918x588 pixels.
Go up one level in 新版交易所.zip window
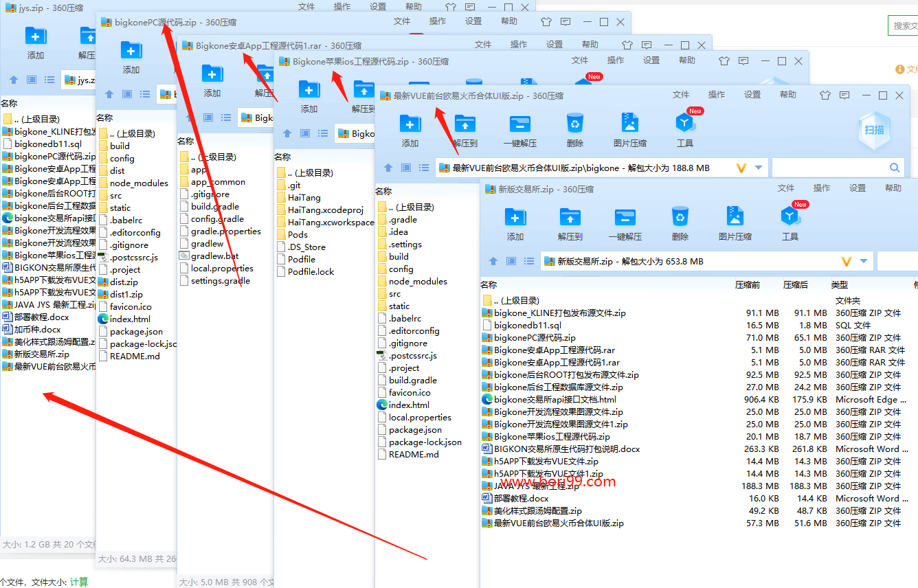(x=493, y=262)
